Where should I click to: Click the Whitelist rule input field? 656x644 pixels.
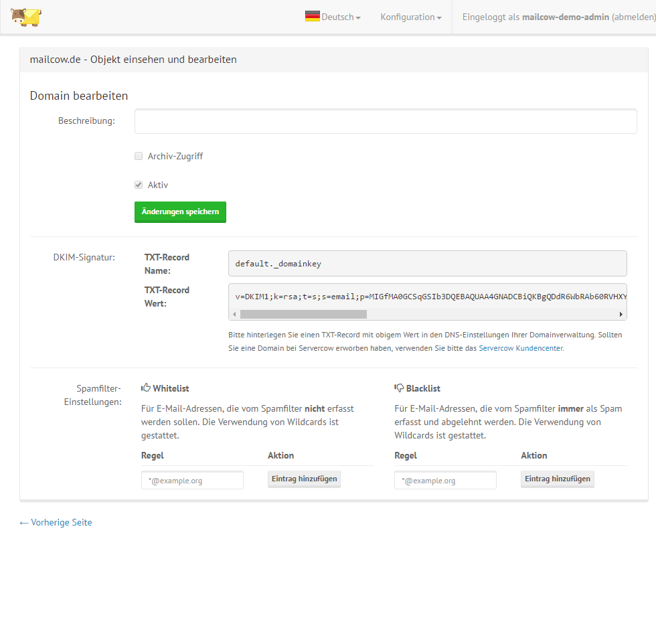coord(192,480)
